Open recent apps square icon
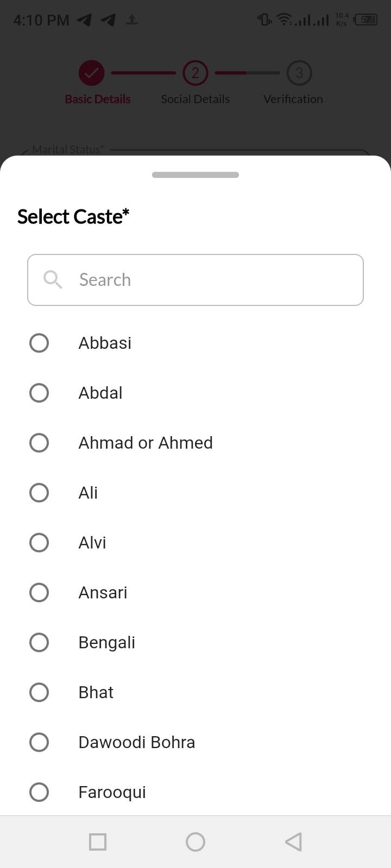Viewport: 391px width, 868px height. 98,842
